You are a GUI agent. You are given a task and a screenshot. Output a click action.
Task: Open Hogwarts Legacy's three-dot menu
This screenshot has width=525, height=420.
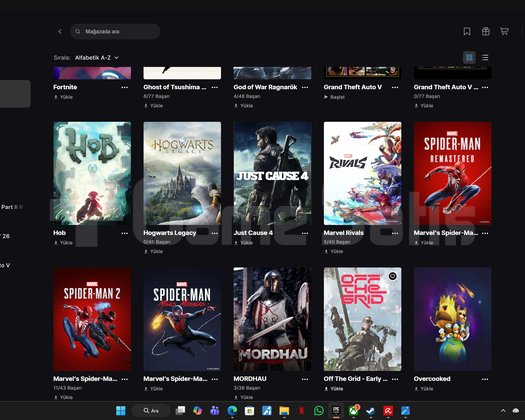pos(215,233)
